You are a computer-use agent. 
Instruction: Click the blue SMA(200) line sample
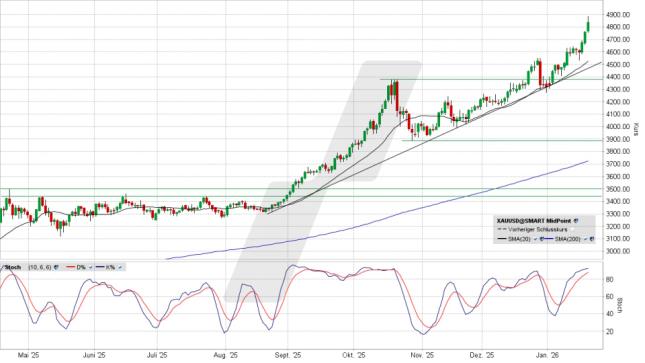pos(549,239)
